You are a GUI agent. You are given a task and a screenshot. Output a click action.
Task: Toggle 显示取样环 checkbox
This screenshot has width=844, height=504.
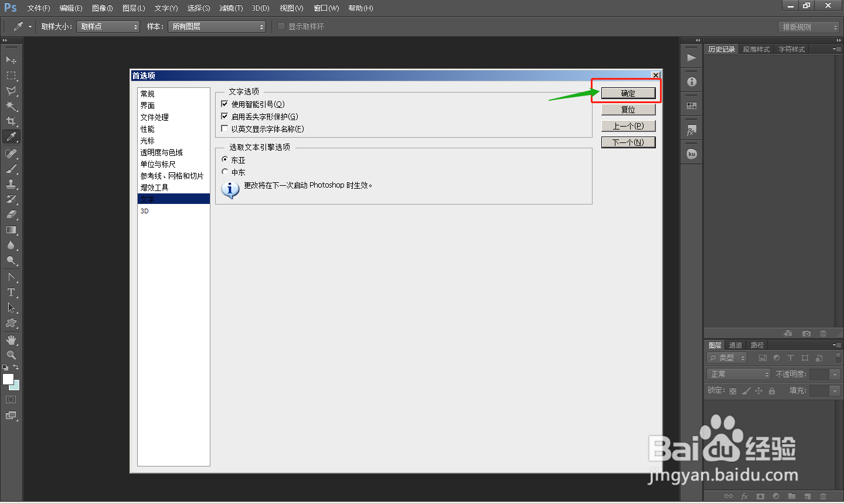coord(281,26)
